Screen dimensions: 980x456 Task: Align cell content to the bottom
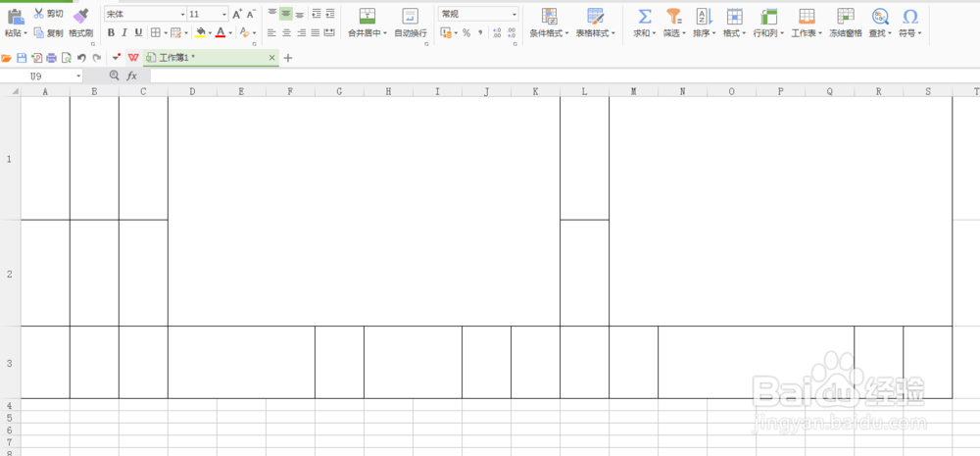(299, 13)
